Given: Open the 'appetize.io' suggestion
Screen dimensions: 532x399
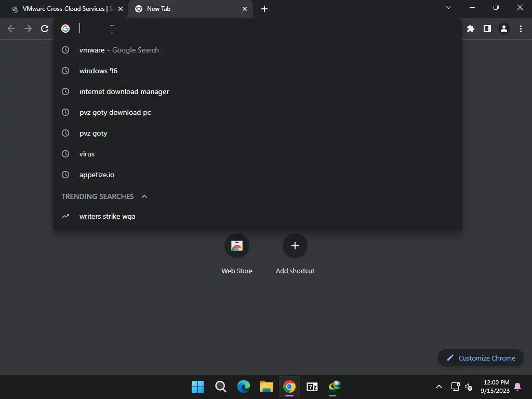Looking at the screenshot, I should tap(258, 175).
